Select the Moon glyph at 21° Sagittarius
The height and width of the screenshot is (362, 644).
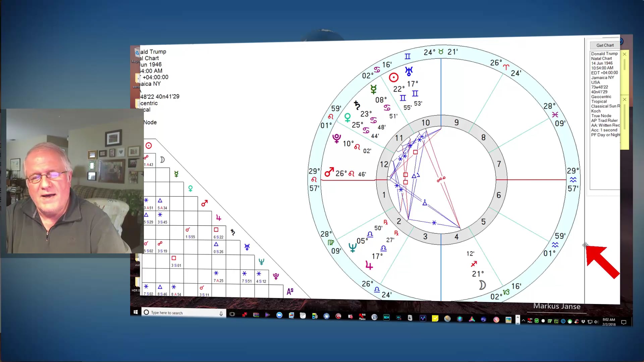[482, 285]
